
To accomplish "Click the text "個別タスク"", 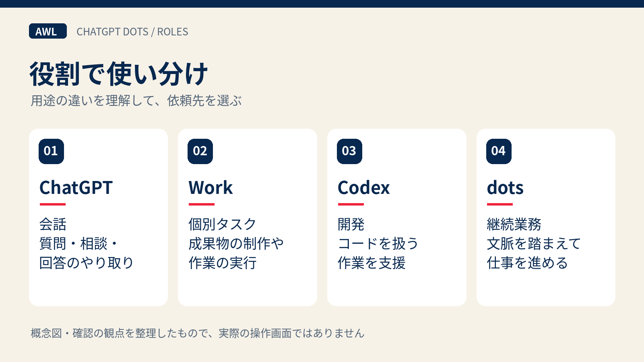I will point(223,224).
